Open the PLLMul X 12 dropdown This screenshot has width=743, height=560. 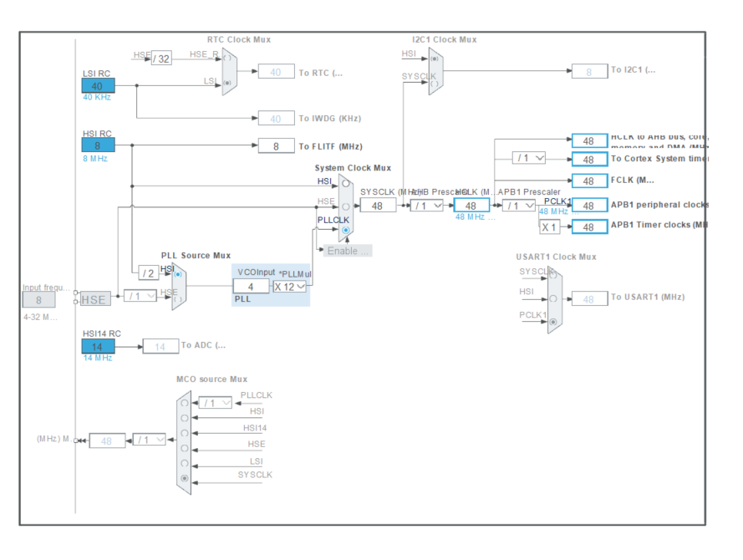pos(289,287)
